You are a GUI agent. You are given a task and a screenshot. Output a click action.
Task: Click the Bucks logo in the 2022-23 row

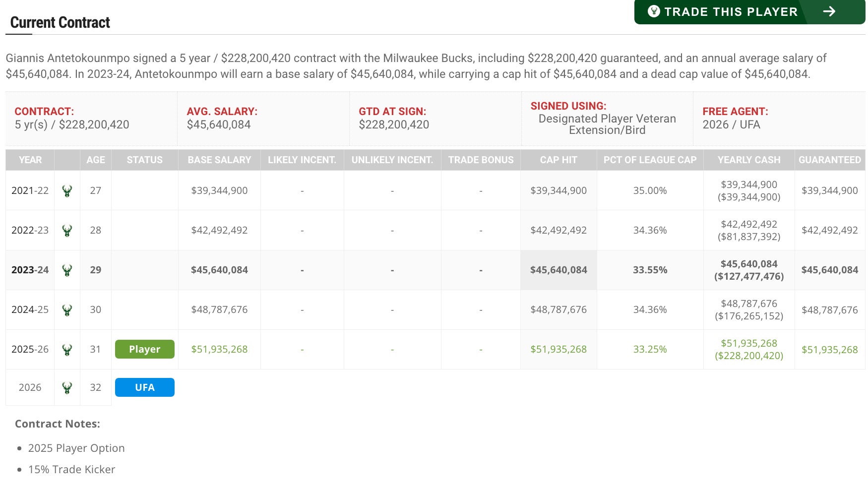pyautogui.click(x=67, y=231)
